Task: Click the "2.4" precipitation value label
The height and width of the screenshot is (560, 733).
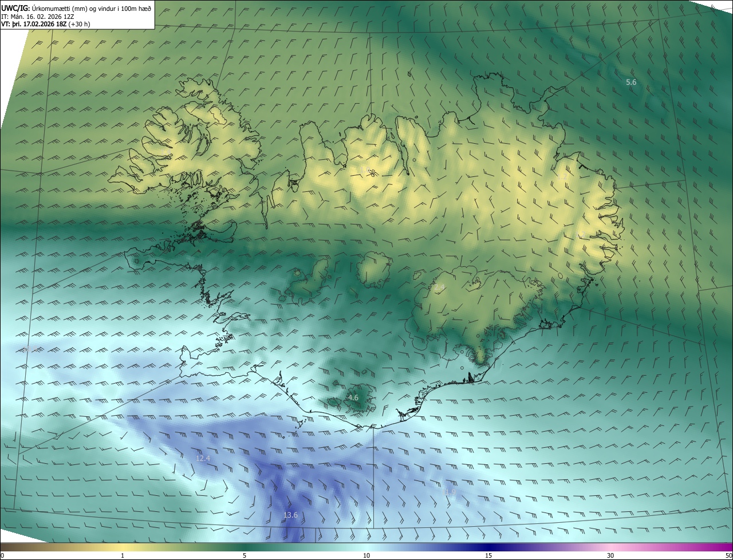Action: [x=439, y=287]
